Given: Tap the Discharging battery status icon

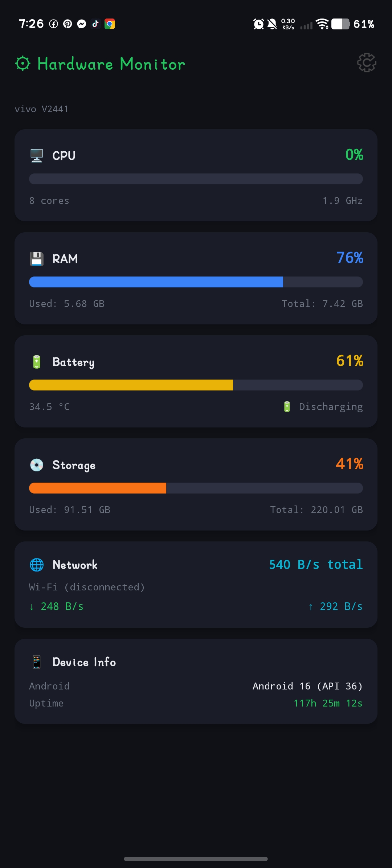Looking at the screenshot, I should point(287,406).
